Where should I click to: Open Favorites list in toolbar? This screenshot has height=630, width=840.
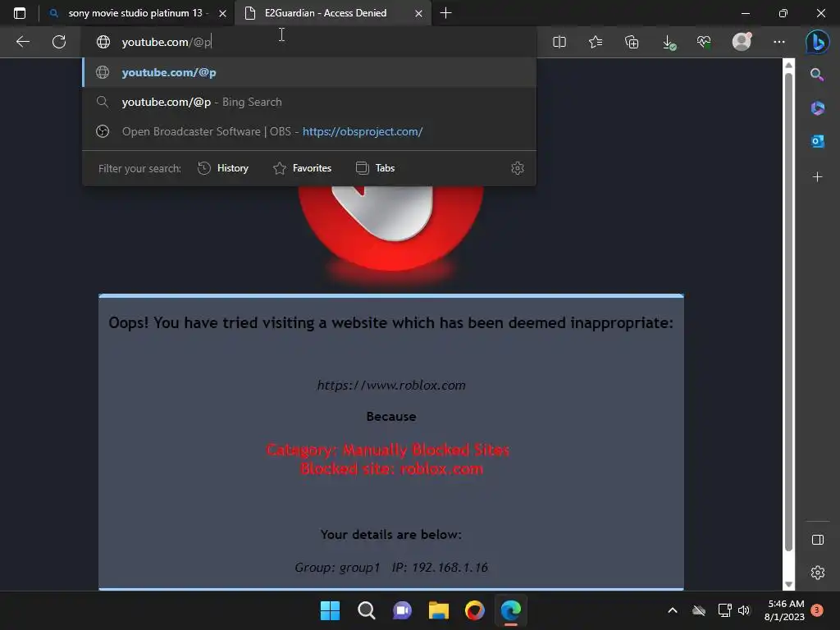(596, 42)
